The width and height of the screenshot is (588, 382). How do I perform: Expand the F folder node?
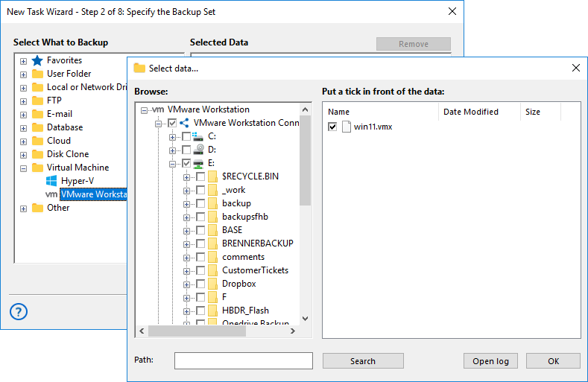pyautogui.click(x=186, y=298)
